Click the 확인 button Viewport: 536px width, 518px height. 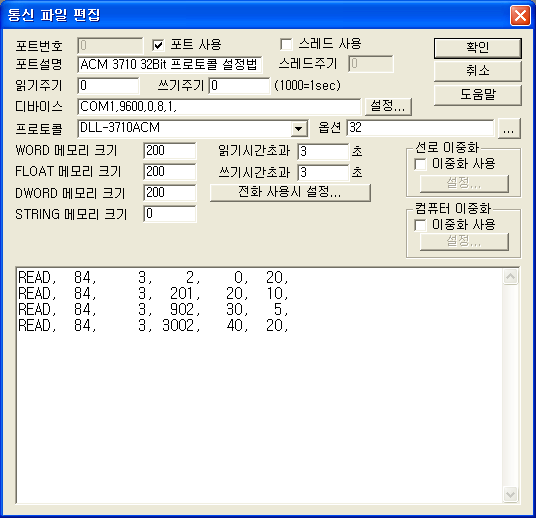point(478,48)
